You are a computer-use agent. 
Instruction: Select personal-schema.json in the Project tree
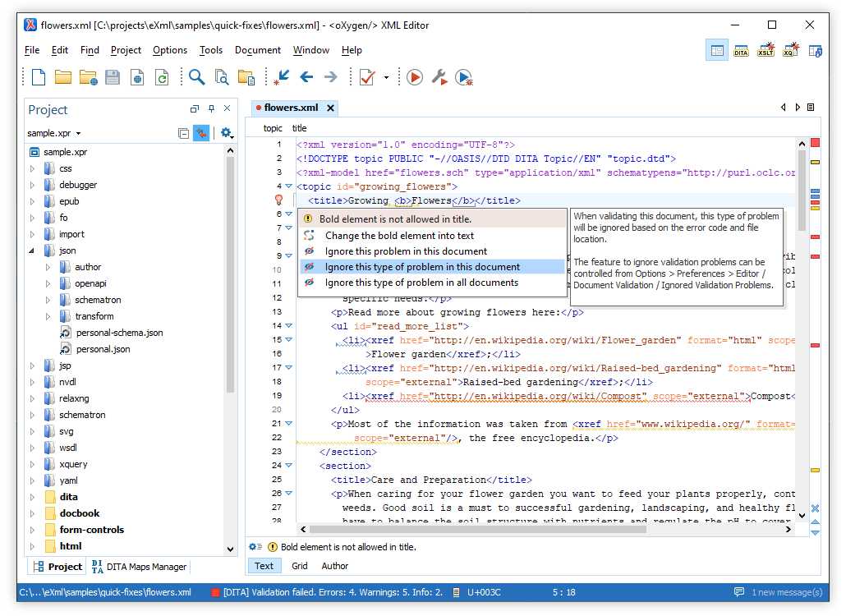pyautogui.click(x=119, y=333)
